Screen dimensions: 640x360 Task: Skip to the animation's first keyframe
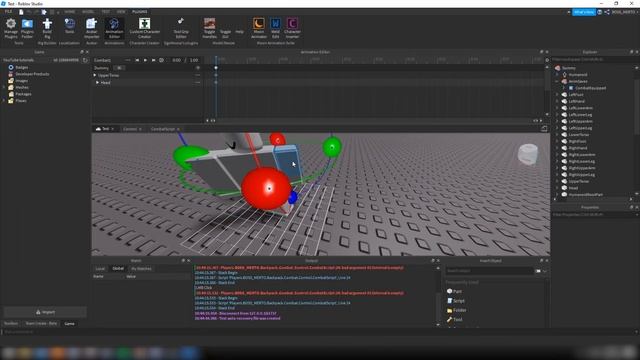[x=137, y=60]
